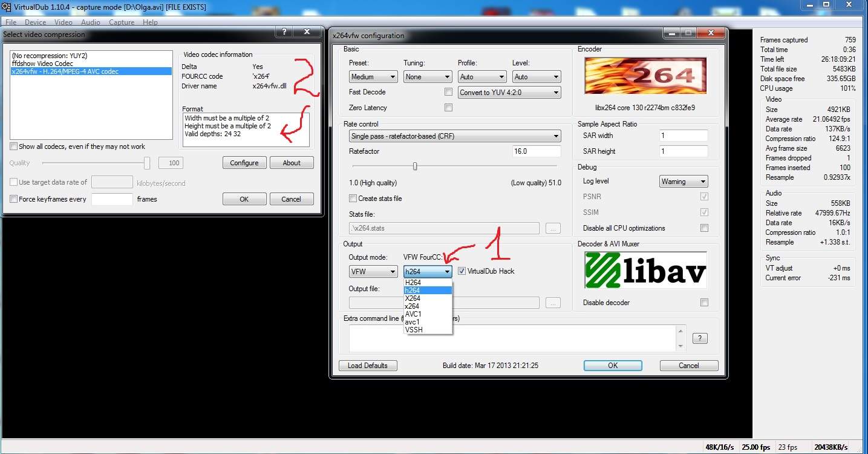This screenshot has height=454, width=868.
Task: Click '23 fps' in the status bar
Action: [788, 447]
